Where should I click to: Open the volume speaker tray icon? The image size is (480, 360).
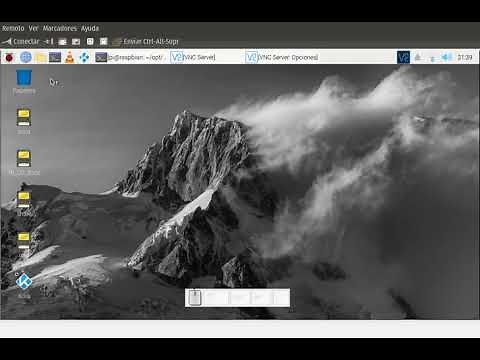[x=446, y=57]
